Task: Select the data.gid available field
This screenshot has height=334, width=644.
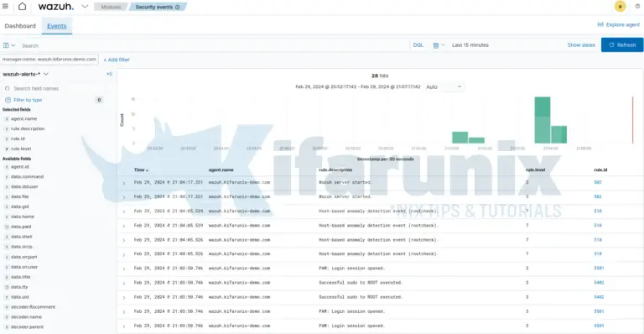Action: click(x=20, y=206)
